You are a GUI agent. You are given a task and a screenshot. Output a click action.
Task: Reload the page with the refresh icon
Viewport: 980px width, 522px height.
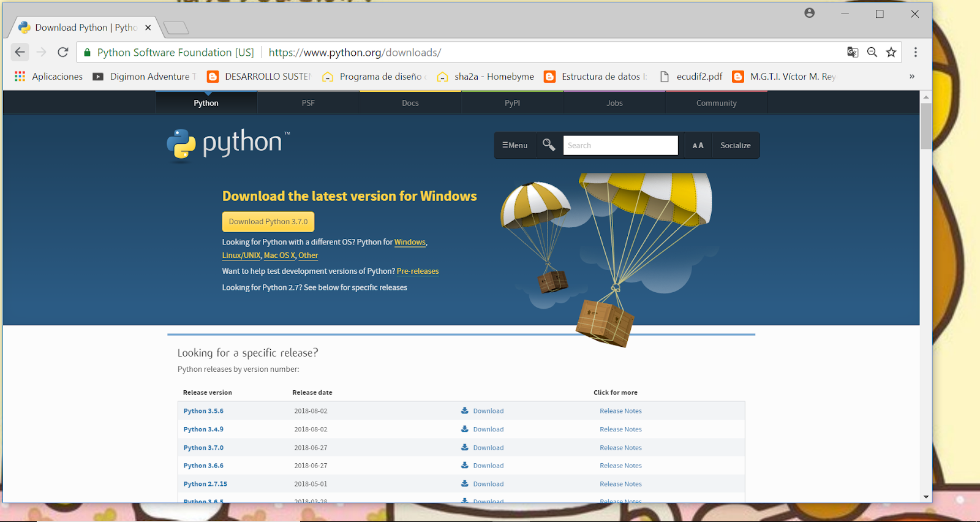[62, 52]
